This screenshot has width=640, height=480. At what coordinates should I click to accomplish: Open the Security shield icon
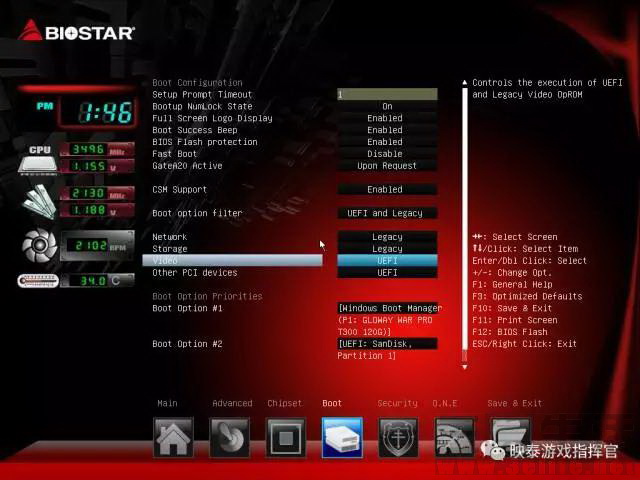pyautogui.click(x=398, y=438)
